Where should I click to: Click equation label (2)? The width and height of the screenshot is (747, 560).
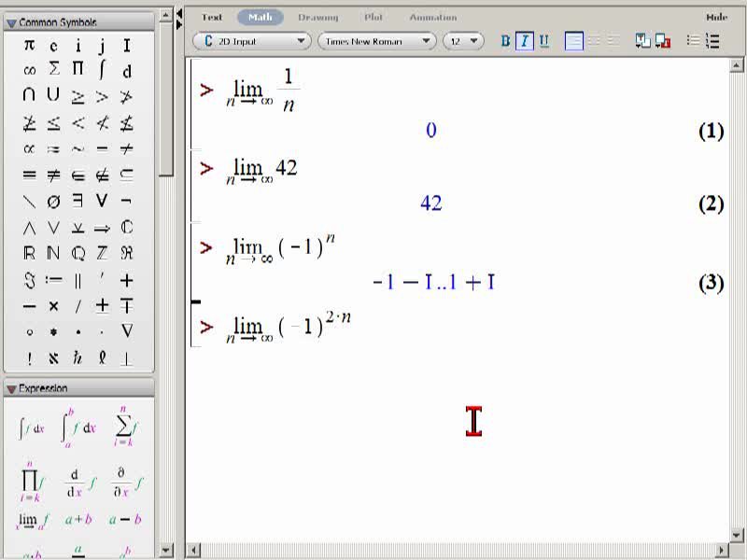(712, 204)
